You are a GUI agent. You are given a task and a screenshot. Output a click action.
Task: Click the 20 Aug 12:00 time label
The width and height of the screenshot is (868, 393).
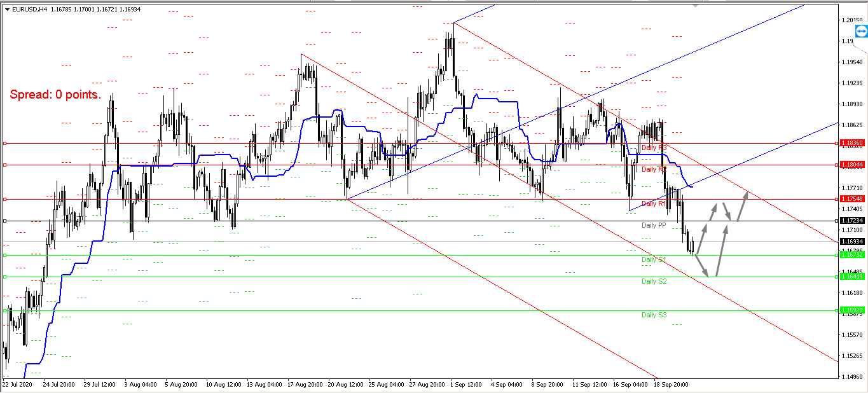point(346,385)
